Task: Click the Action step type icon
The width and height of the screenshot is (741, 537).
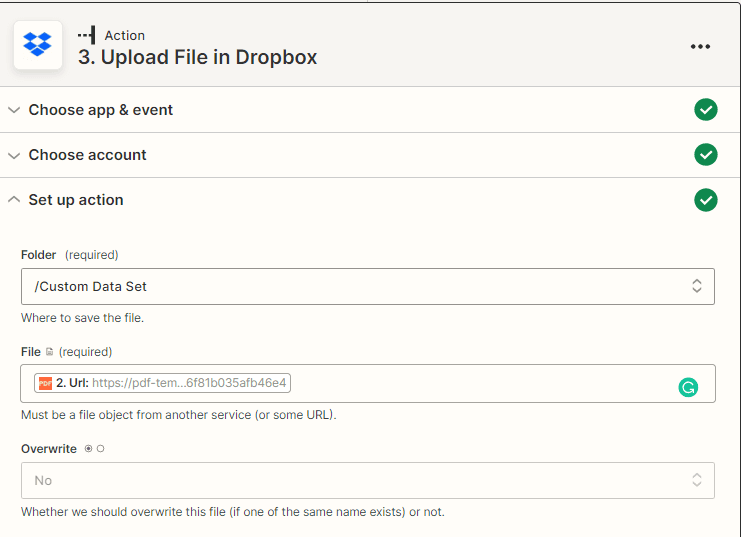Action: 87,35
